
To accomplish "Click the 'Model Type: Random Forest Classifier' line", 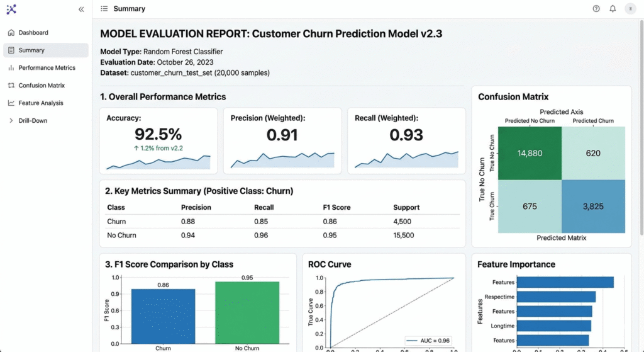I will click(x=162, y=52).
